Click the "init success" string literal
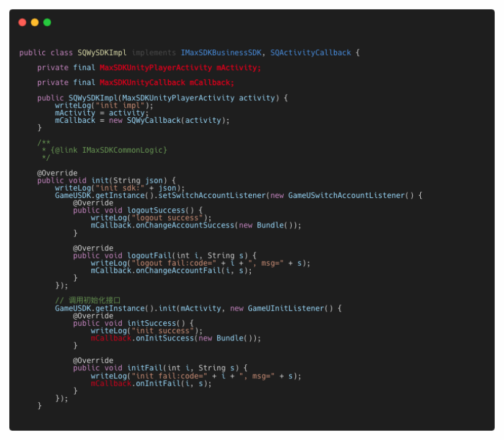The image size is (504, 440). point(163,331)
